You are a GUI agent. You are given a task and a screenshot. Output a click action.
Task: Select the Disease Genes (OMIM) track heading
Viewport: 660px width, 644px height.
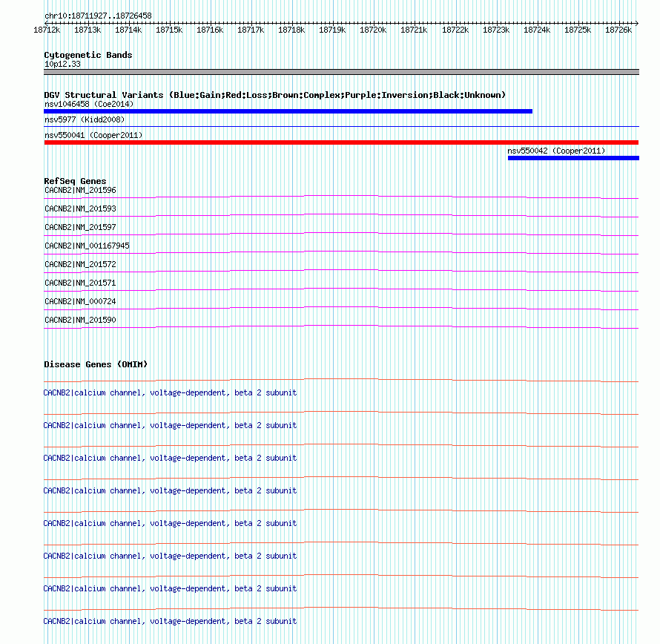click(96, 365)
